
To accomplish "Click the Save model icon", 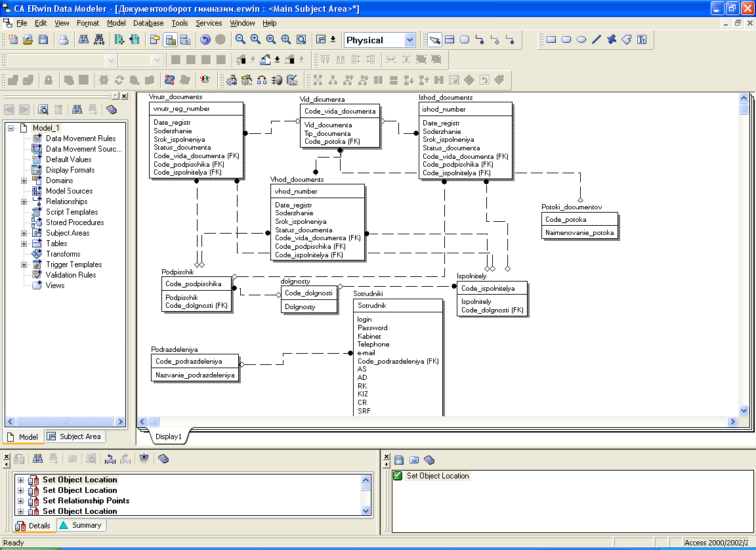I will point(43,40).
